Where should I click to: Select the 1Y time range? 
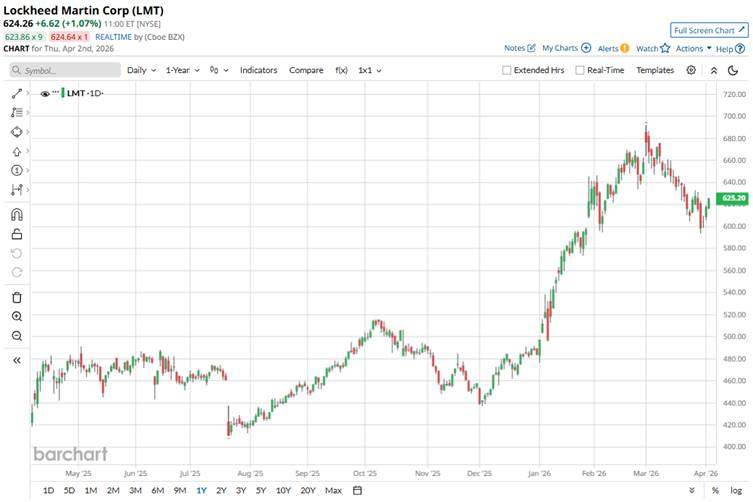(201, 490)
